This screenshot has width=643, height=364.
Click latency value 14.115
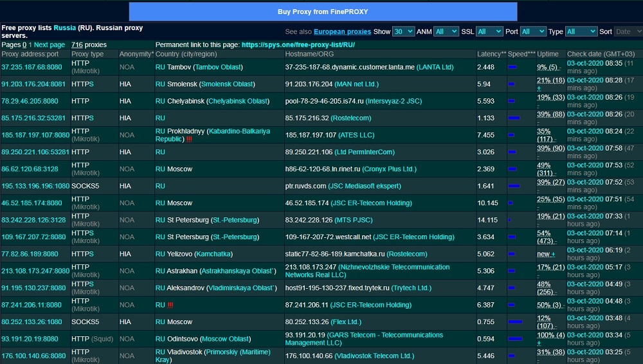point(487,220)
